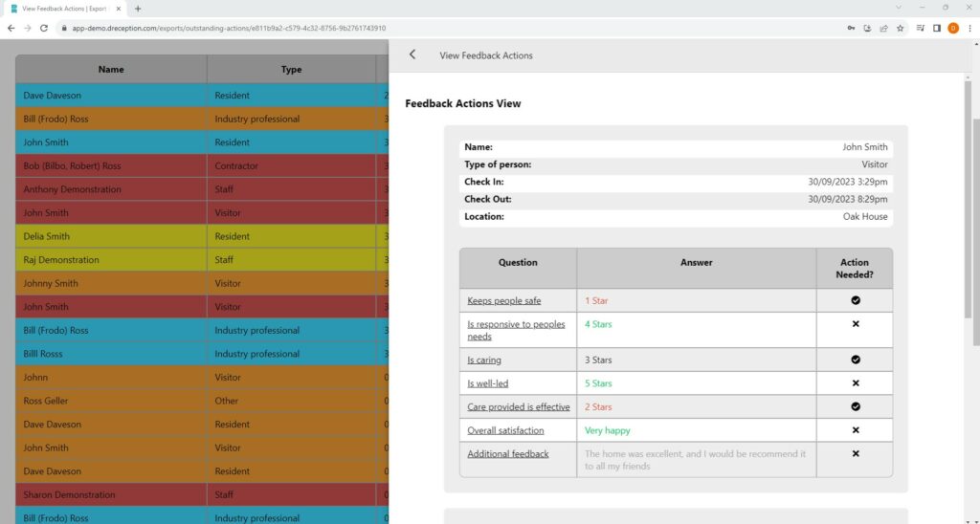The image size is (980, 524).
Task: Bookmark this page with the star icon
Action: click(x=900, y=28)
